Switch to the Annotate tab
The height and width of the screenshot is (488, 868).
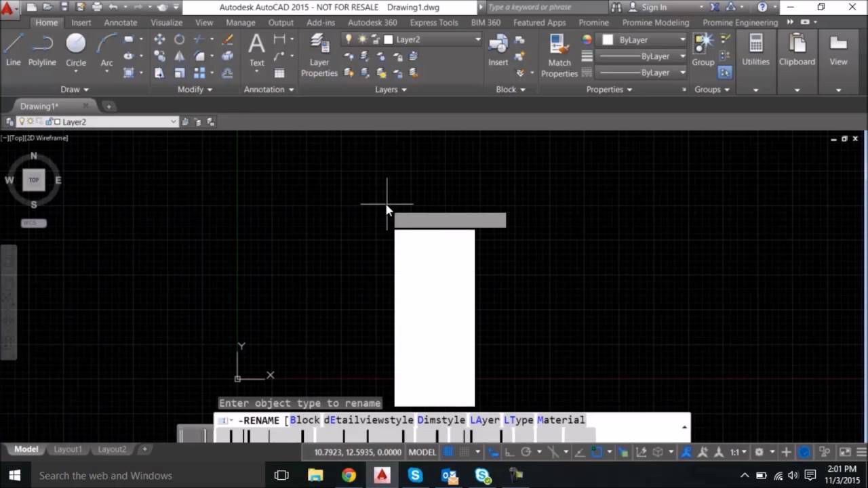pyautogui.click(x=121, y=22)
